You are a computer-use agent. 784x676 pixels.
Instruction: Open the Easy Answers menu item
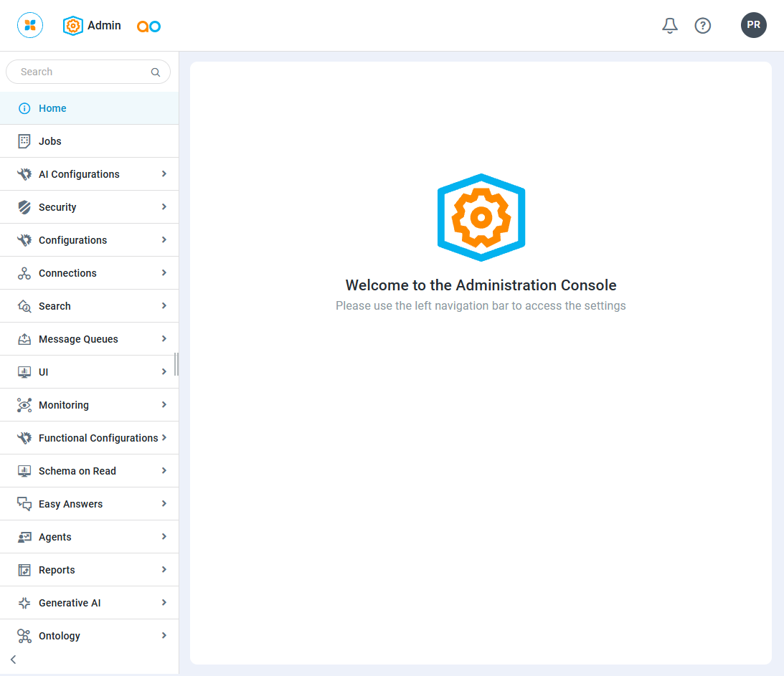[x=89, y=504]
